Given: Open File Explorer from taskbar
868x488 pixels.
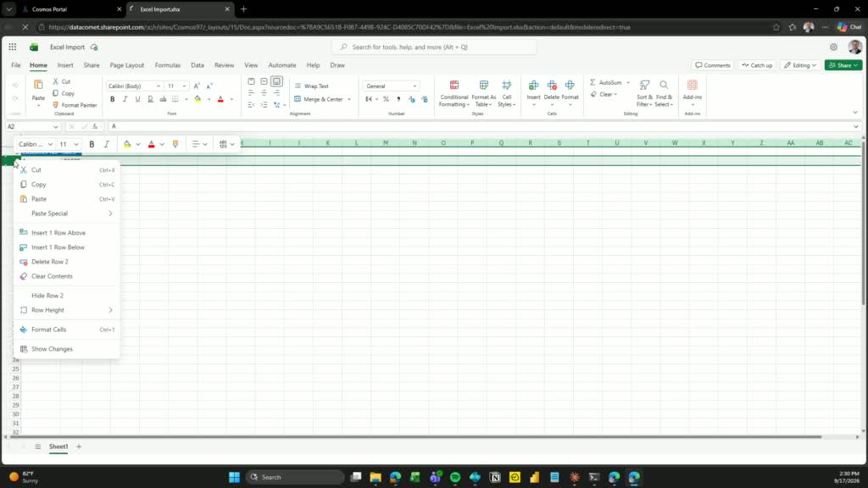Looking at the screenshot, I should (x=376, y=477).
